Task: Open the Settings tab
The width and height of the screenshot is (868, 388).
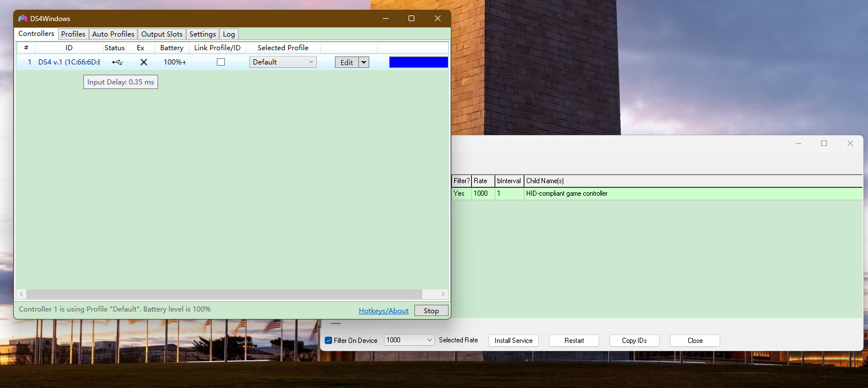Action: click(203, 34)
